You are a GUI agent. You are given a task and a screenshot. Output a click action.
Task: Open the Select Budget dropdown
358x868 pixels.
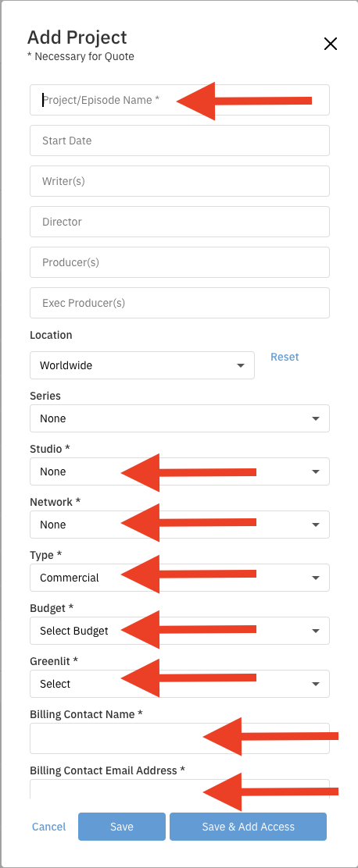[x=180, y=631]
